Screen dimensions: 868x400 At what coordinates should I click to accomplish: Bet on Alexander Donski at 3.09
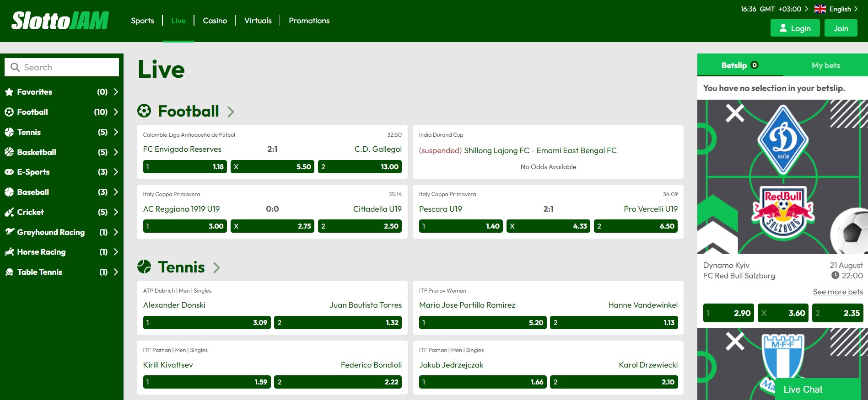tap(207, 322)
